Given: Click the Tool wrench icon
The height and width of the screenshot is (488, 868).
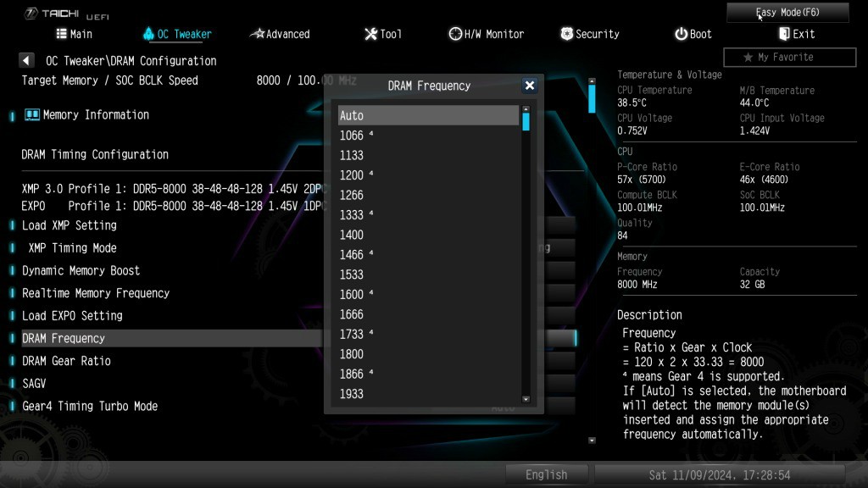Looking at the screenshot, I should point(370,34).
